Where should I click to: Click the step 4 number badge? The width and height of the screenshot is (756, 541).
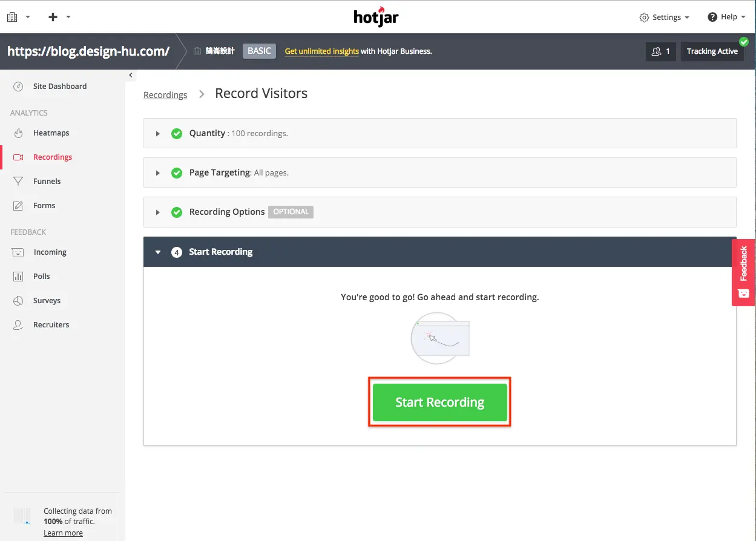pyautogui.click(x=177, y=252)
